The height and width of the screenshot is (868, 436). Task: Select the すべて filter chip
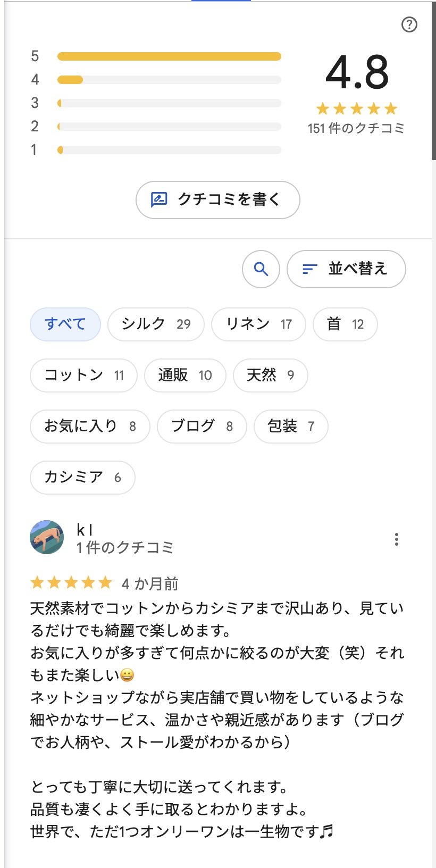[x=65, y=324]
